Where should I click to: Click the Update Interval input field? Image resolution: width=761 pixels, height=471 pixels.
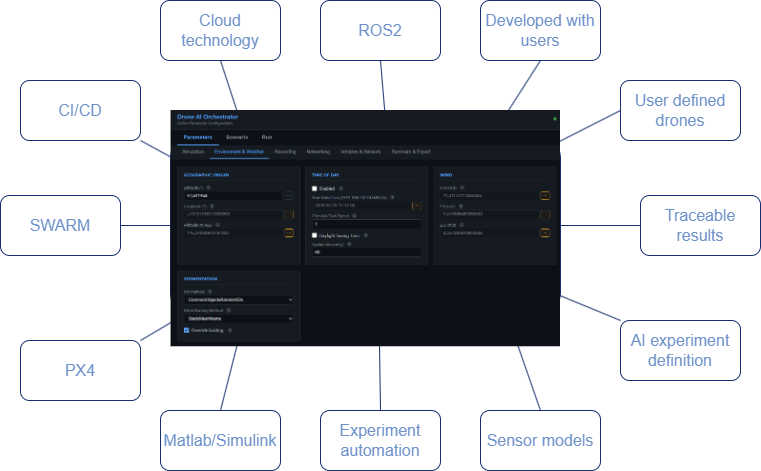(x=366, y=252)
